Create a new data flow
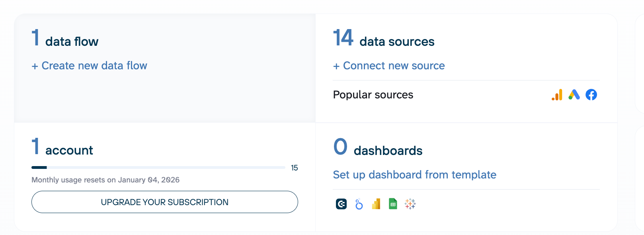644x235 pixels. point(90,66)
